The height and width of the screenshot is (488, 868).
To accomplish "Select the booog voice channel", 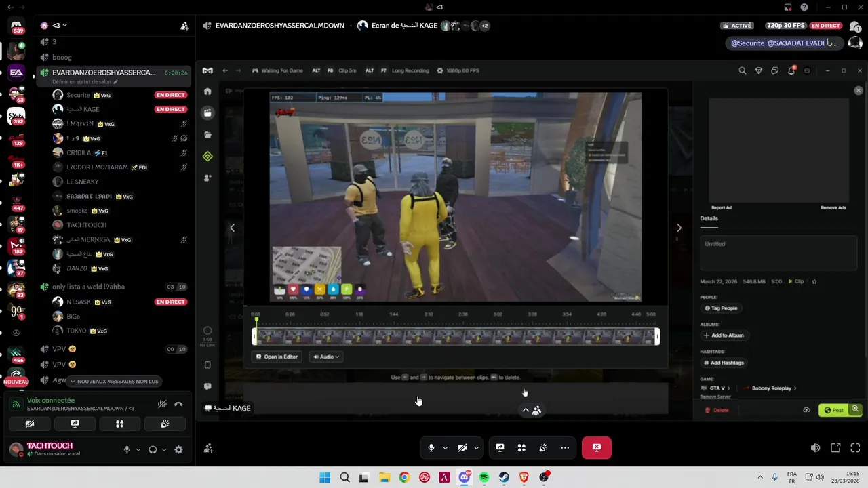I will (113, 57).
